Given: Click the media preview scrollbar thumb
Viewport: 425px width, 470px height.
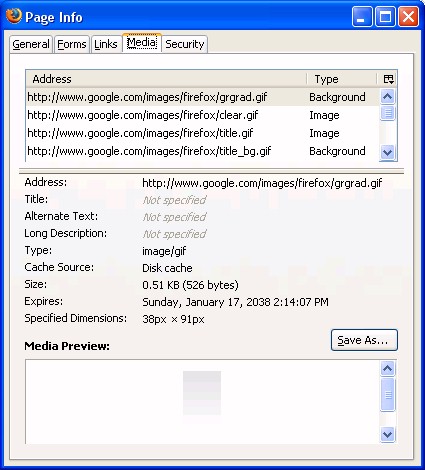Looking at the screenshot, I should coord(387,395).
